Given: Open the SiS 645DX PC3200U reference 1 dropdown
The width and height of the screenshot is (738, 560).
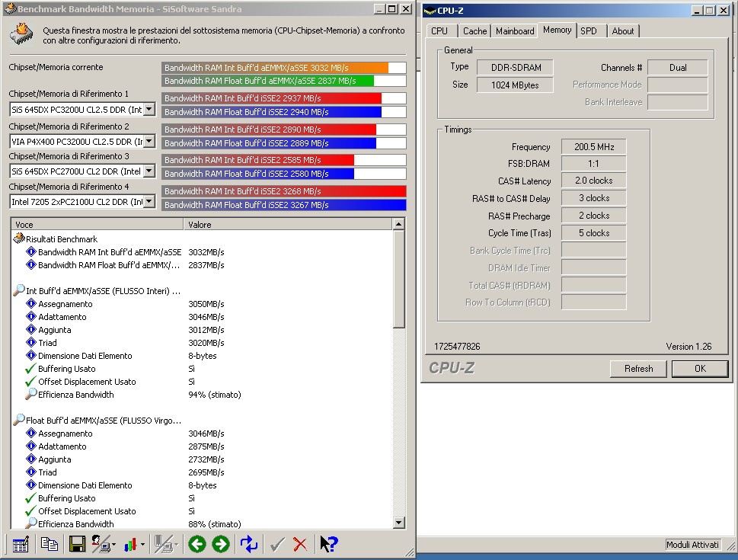Looking at the screenshot, I should [149, 110].
